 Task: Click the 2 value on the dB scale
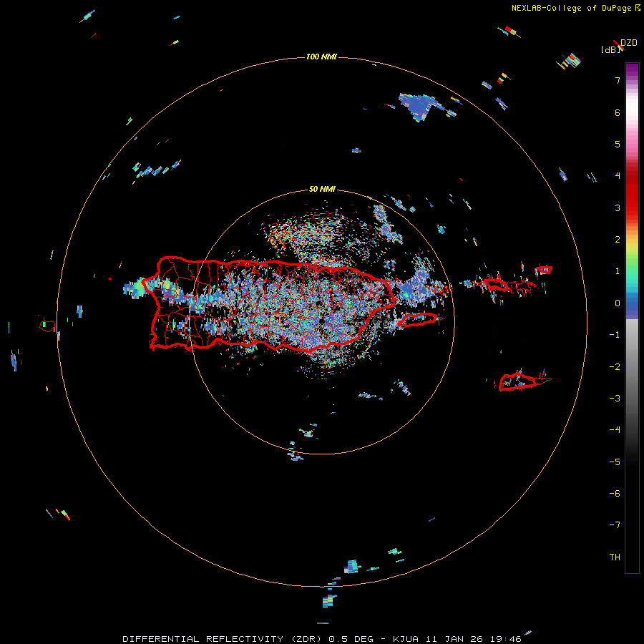[618, 240]
